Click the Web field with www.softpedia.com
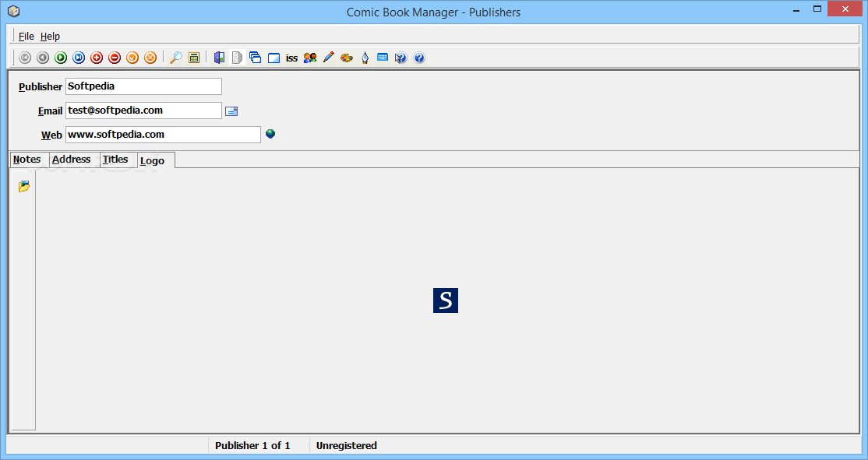Screen dimensions: 868x460 pos(164,135)
